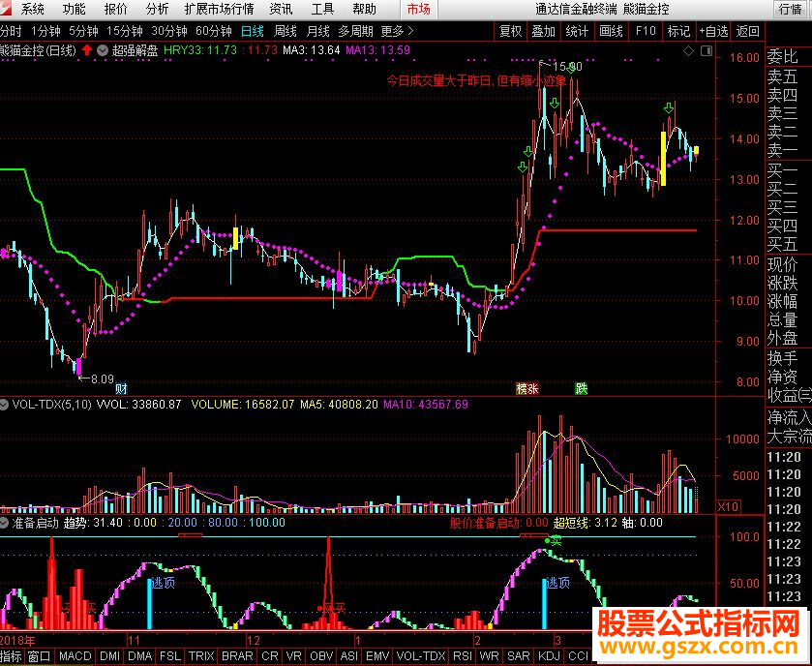Expand the 超强解盘 indicator dropdown arrow
This screenshot has width=812, height=666.
point(103,50)
